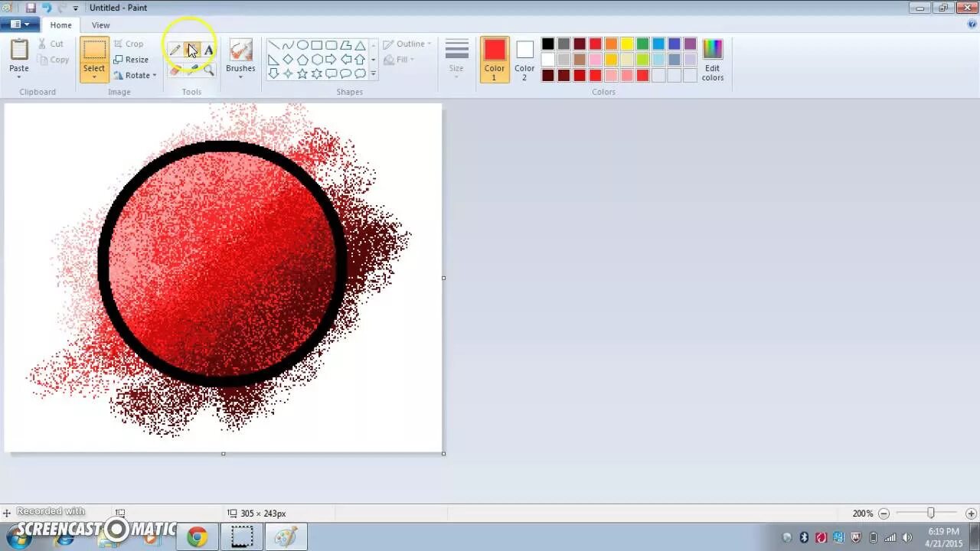Expand the Shapes gallery more arrow
Screen dimensions: 980x551
374,74
